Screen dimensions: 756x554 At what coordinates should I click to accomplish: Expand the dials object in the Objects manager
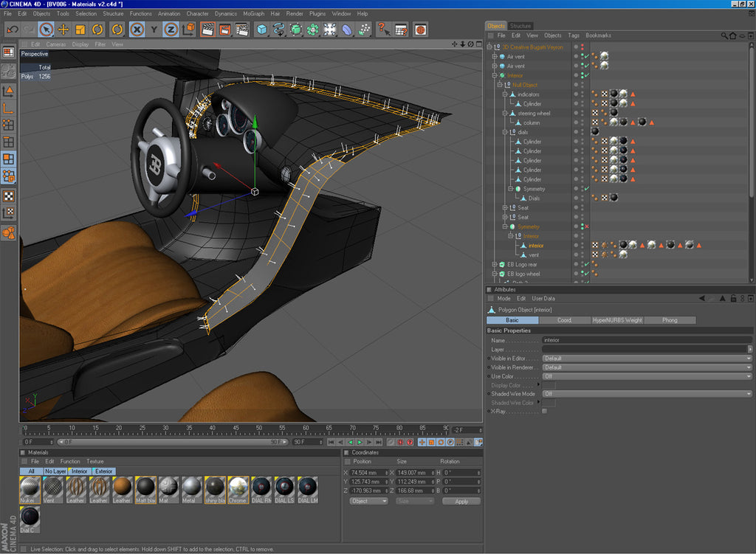click(504, 132)
